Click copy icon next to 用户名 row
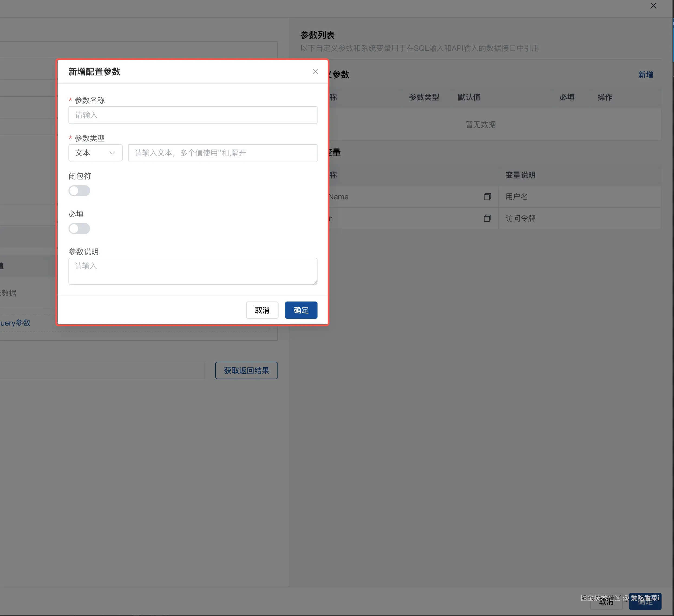This screenshot has width=674, height=616. tap(487, 197)
